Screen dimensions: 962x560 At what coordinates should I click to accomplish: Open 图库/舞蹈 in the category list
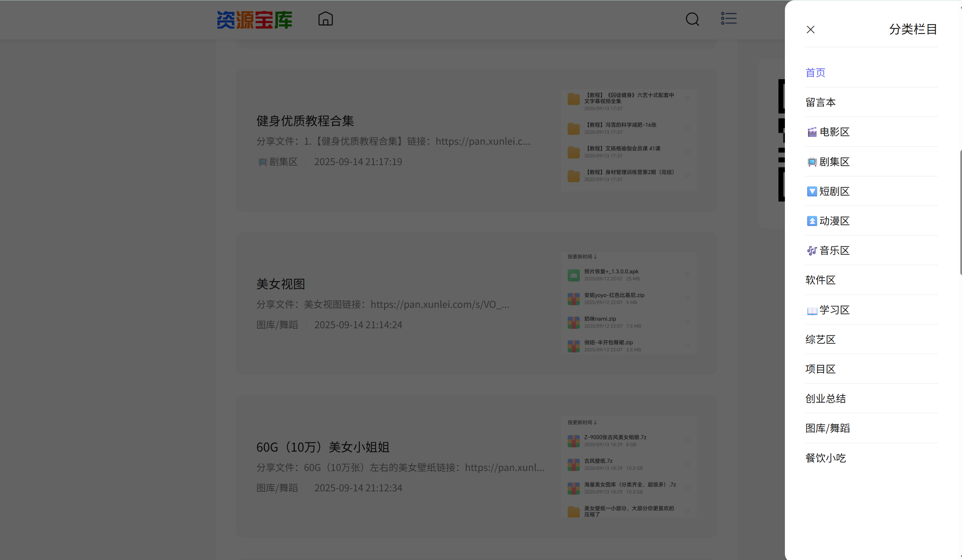827,428
